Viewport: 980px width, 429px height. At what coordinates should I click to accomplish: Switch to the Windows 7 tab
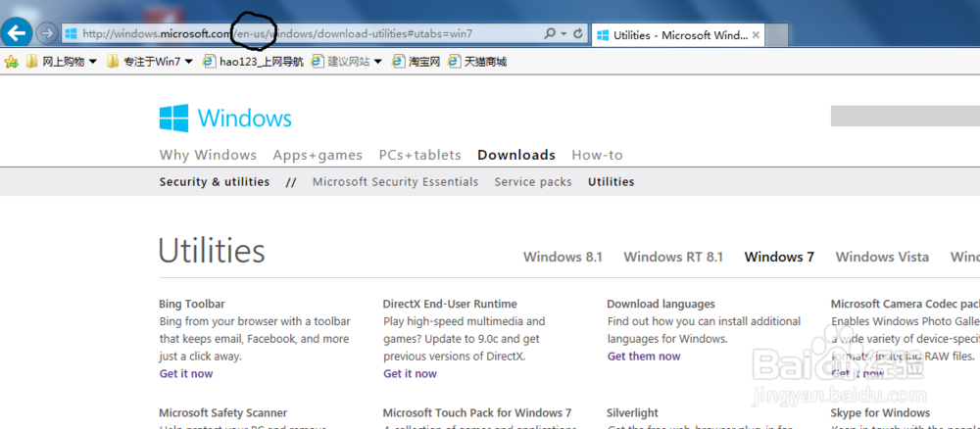click(x=779, y=257)
